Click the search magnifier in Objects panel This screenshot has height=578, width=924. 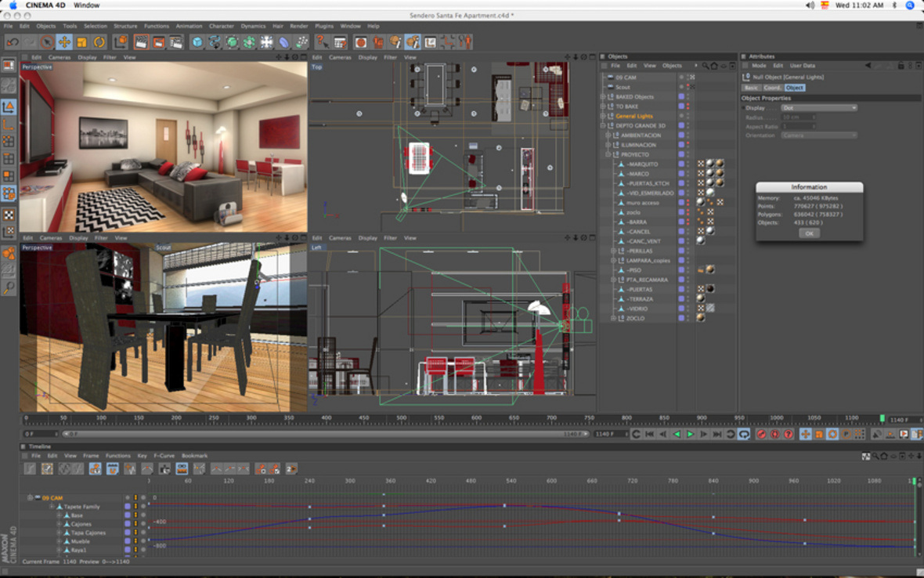pos(705,66)
